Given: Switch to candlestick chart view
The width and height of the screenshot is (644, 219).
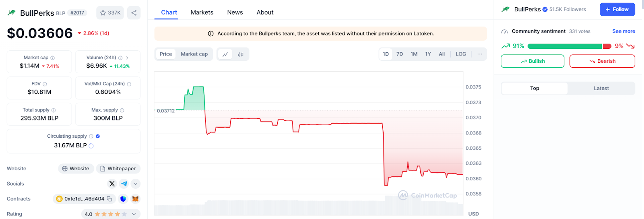Looking at the screenshot, I should pyautogui.click(x=241, y=54).
